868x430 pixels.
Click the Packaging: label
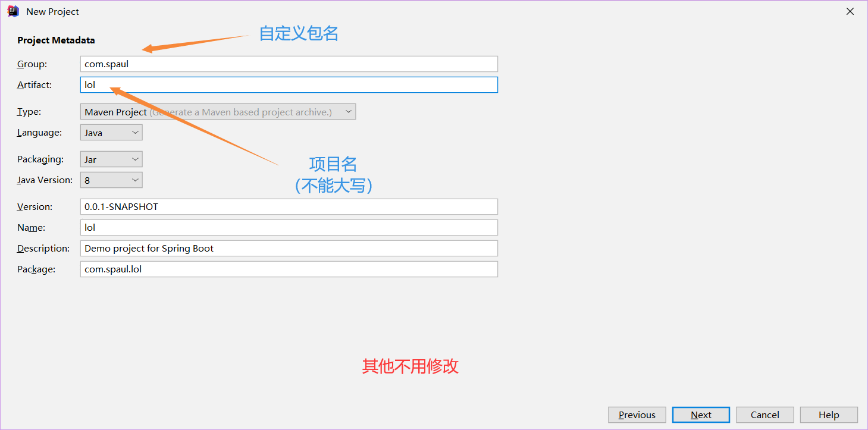(40, 159)
